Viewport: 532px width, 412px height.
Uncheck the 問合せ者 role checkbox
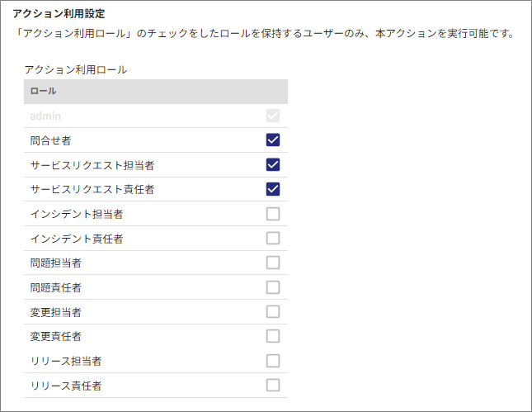pyautogui.click(x=273, y=140)
